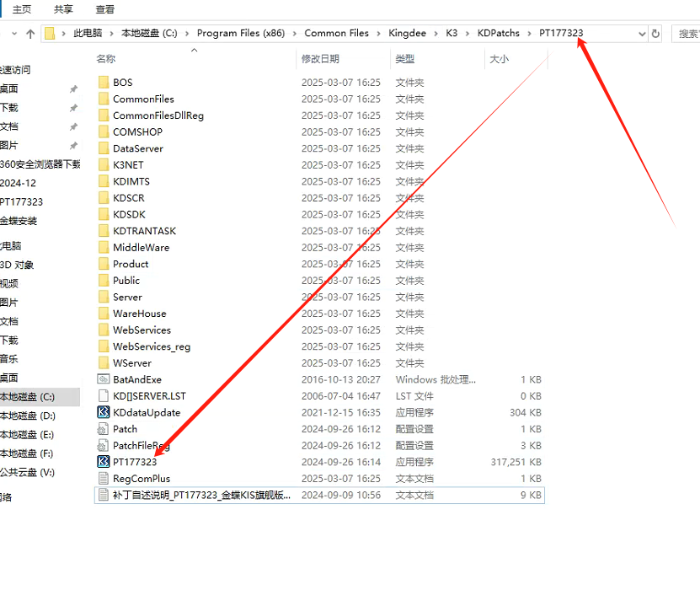Select the KDSCR folder icon
Screen dimensions: 700x590
pyautogui.click(x=104, y=198)
